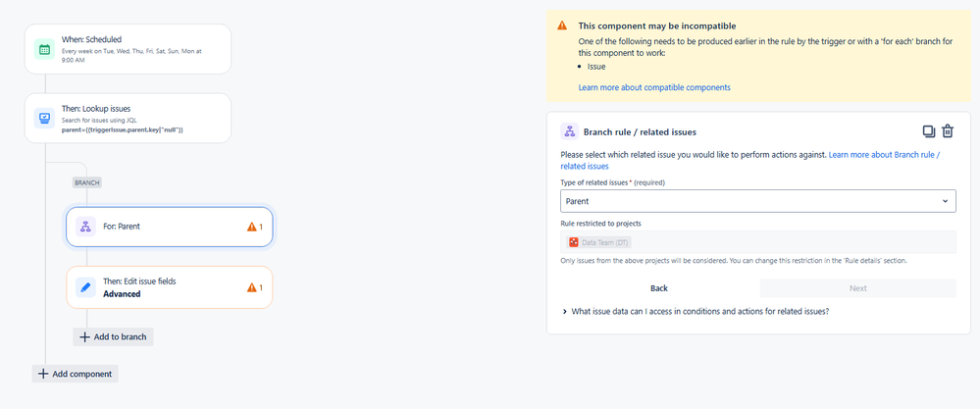Click the plus icon on Add component
980x409 pixels.
[x=43, y=374]
